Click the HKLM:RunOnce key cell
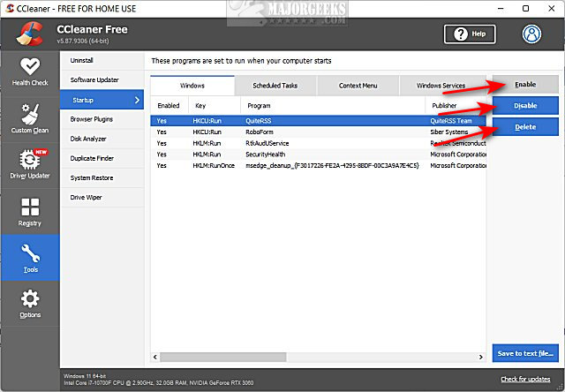This screenshot has height=392, width=565. click(x=214, y=165)
